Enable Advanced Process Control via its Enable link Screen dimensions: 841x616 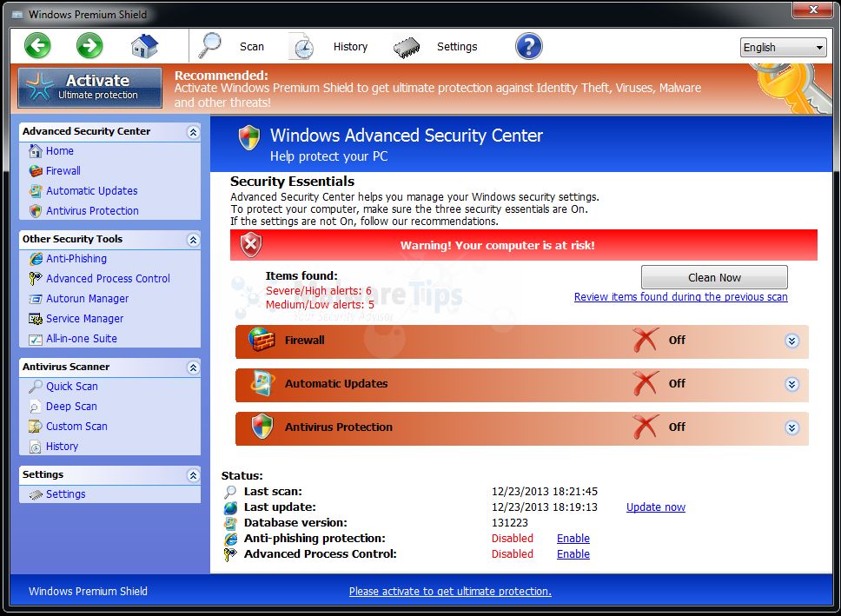coord(573,553)
